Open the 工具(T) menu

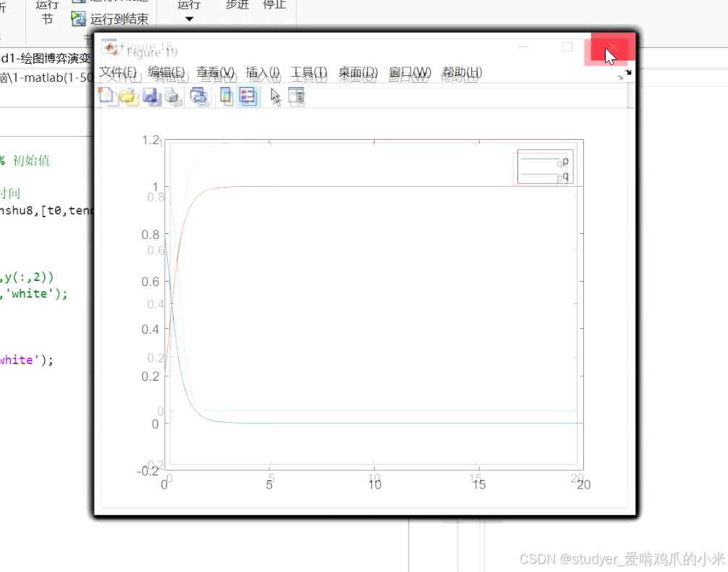[x=309, y=72]
